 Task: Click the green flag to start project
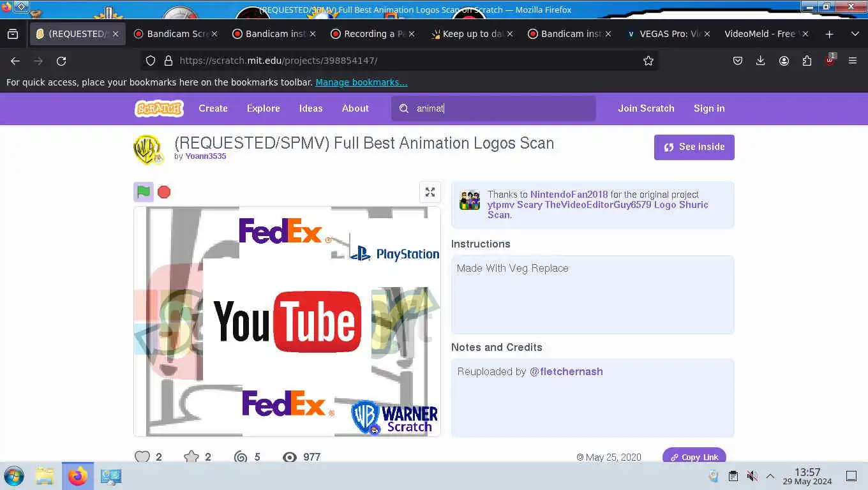tap(144, 192)
